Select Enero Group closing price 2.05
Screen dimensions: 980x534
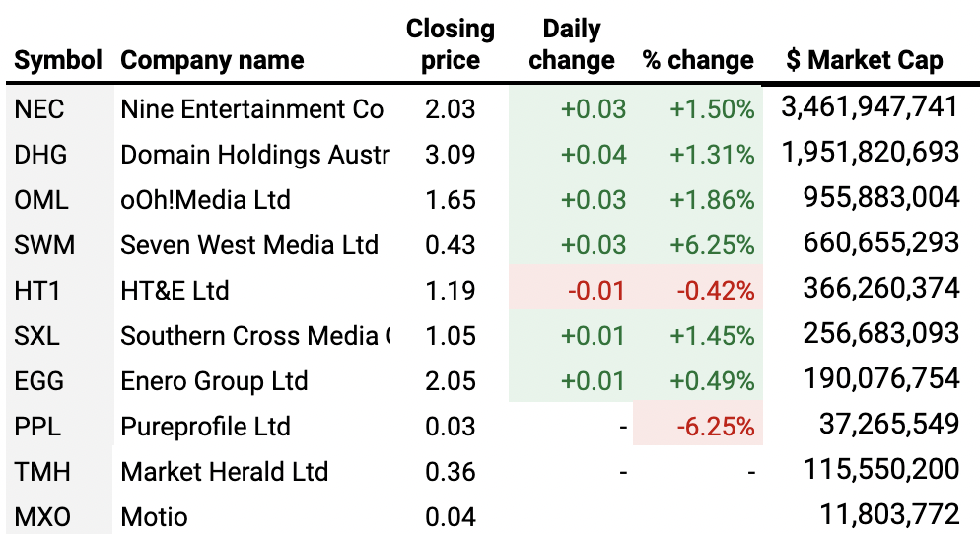click(x=451, y=381)
